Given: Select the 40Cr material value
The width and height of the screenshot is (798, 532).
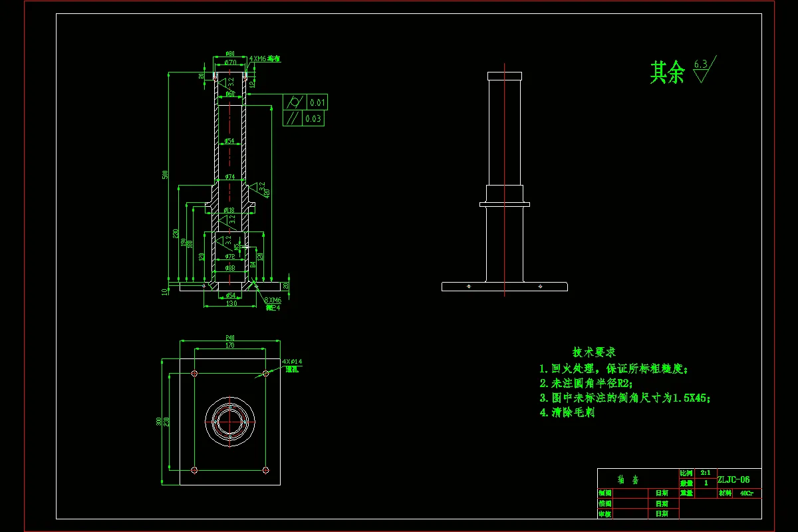Looking at the screenshot, I should (x=747, y=493).
